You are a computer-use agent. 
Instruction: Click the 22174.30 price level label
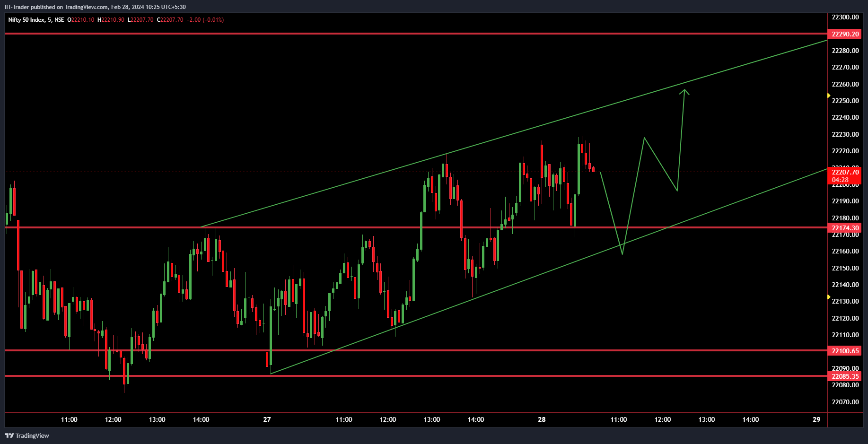point(844,228)
